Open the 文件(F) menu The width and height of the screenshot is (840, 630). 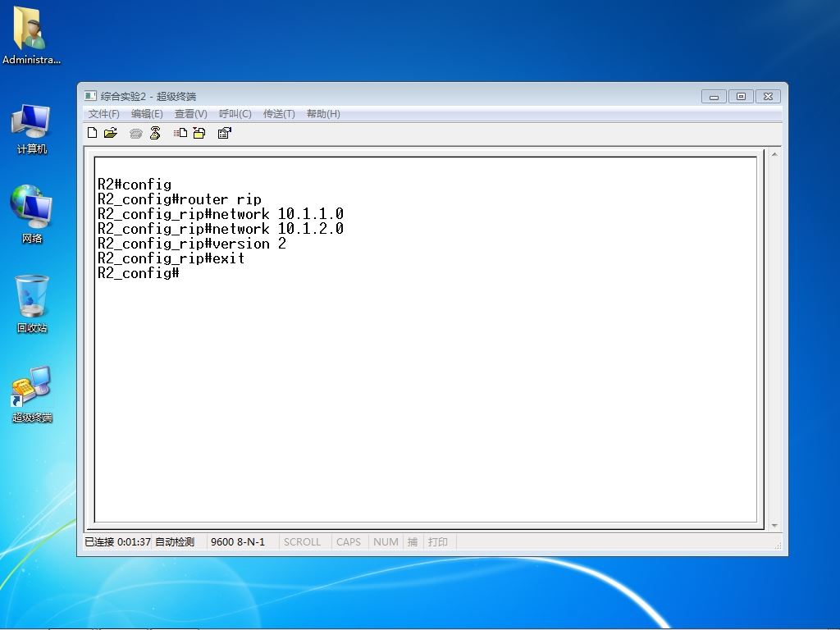click(x=104, y=113)
